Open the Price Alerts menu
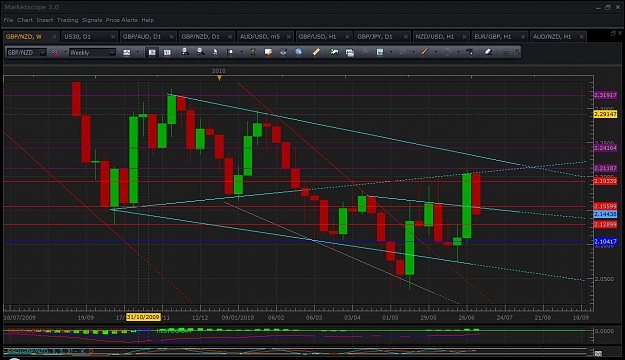 tap(122, 20)
